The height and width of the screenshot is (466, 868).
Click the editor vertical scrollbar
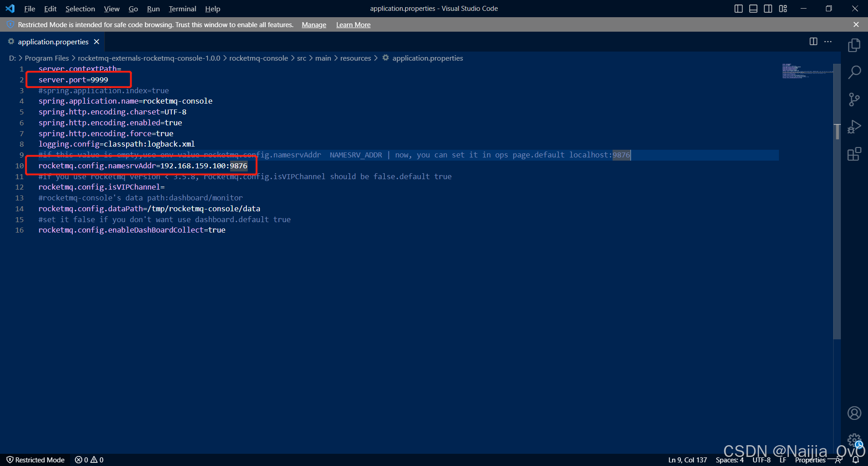coord(837,201)
